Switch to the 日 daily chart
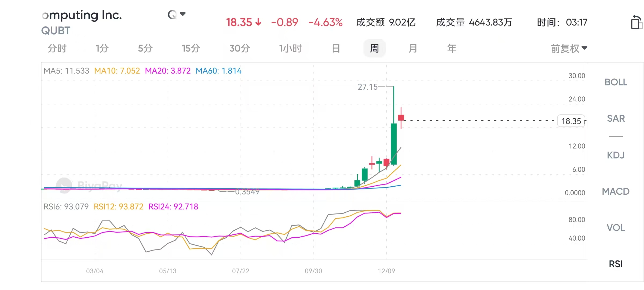The width and height of the screenshot is (644, 290). [x=336, y=48]
